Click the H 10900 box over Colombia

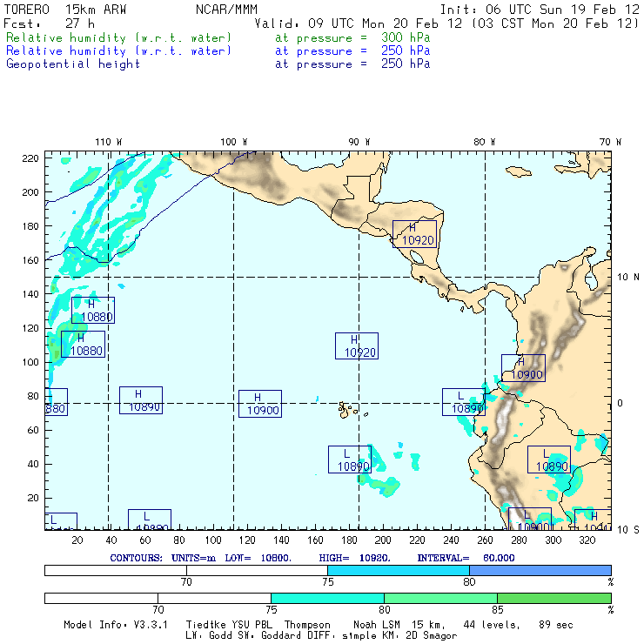(x=523, y=367)
